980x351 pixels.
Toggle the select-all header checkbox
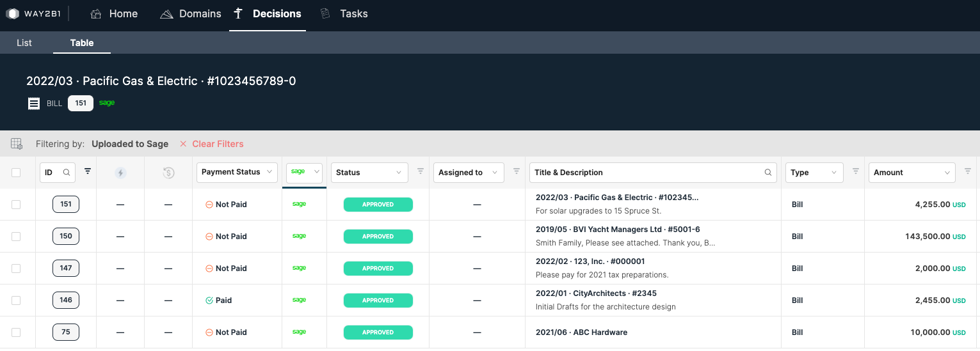[x=16, y=173]
